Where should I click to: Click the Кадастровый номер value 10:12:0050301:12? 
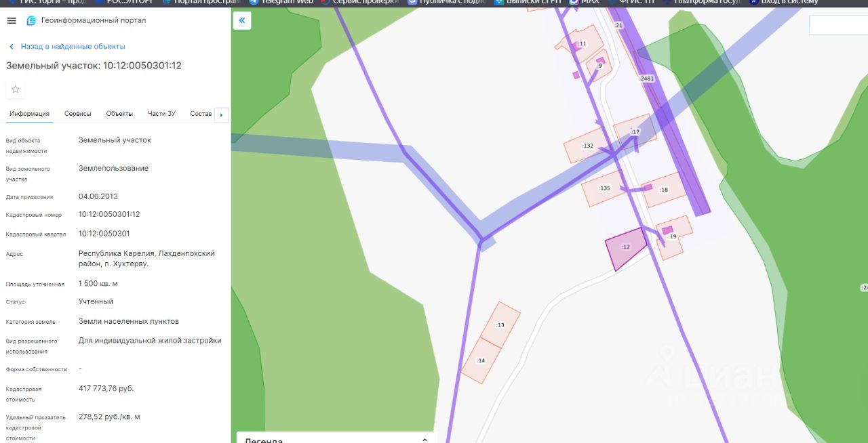click(x=109, y=214)
